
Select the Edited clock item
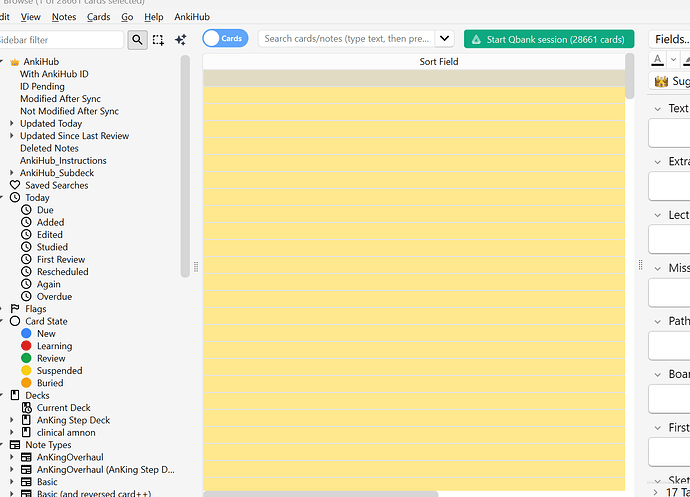[x=26, y=235]
